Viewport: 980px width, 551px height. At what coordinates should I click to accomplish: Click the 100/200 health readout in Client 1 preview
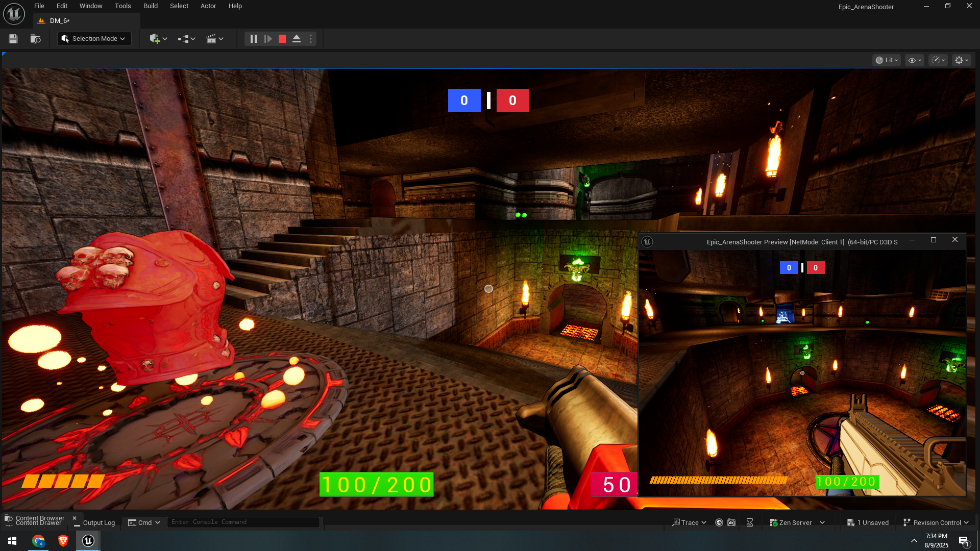pos(847,482)
